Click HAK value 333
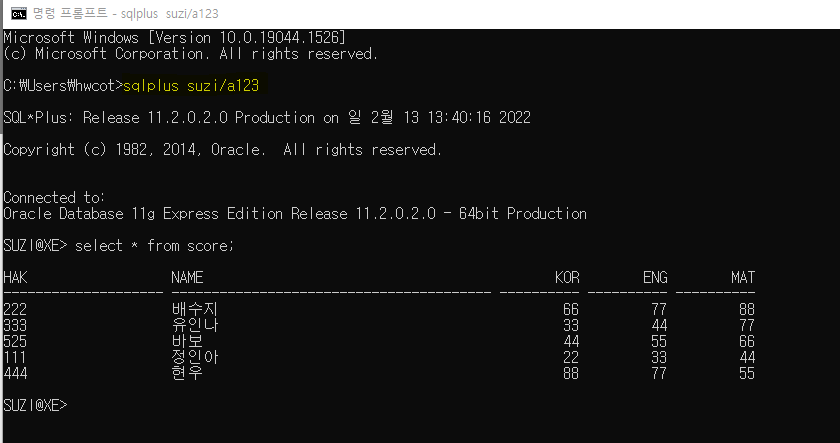 [15, 325]
